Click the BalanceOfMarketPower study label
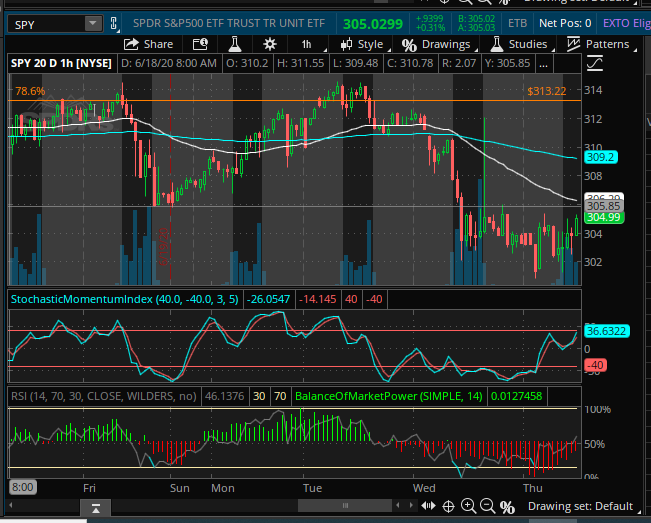This screenshot has width=651, height=523. point(389,396)
